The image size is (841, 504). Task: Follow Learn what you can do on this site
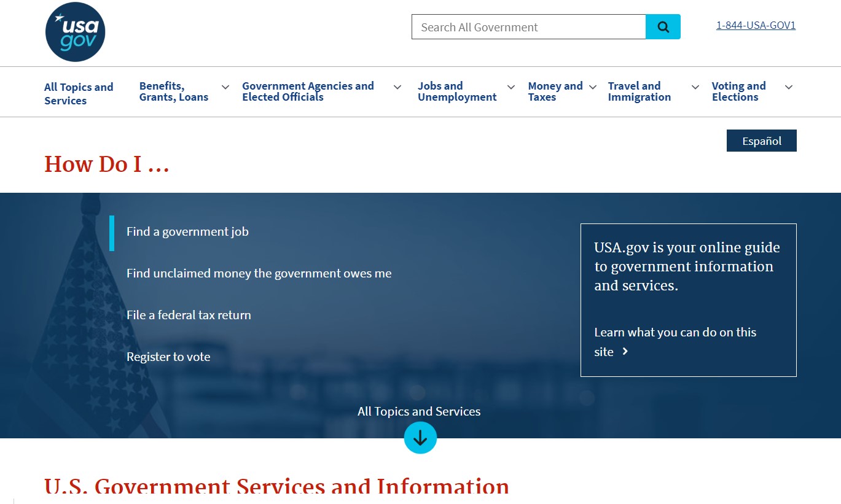675,342
